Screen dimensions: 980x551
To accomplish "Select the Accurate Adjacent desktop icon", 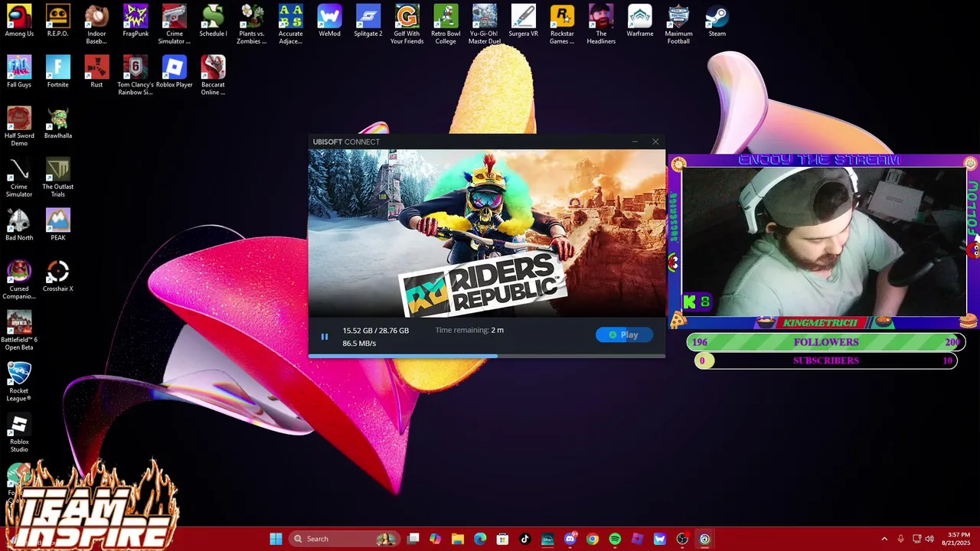I will [291, 24].
